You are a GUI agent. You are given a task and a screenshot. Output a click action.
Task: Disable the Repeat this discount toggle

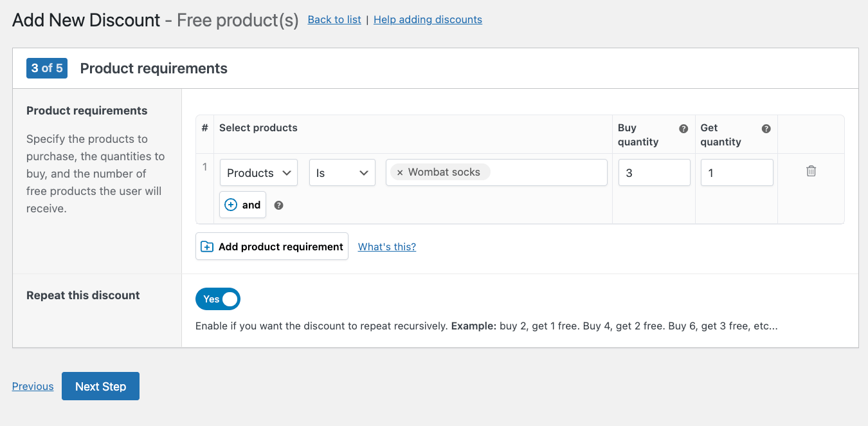[218, 299]
